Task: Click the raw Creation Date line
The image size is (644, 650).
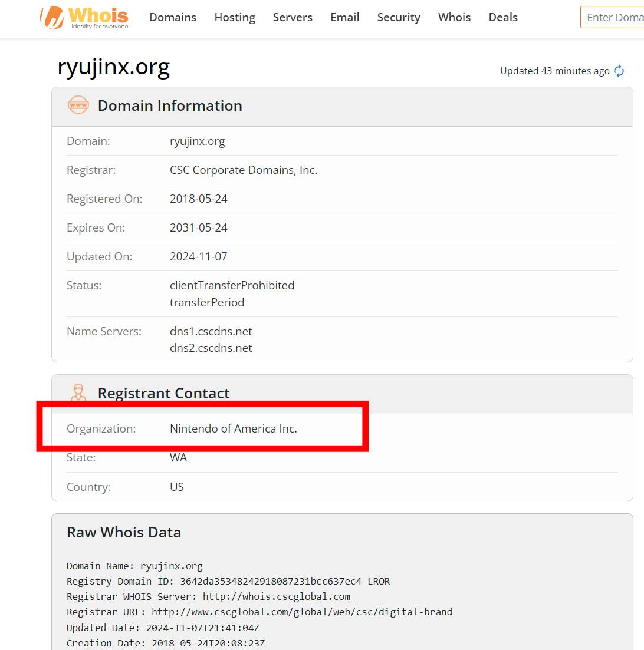Action: [x=166, y=643]
